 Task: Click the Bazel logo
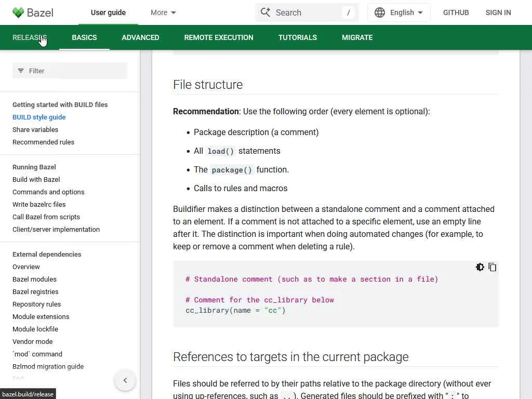click(33, 12)
